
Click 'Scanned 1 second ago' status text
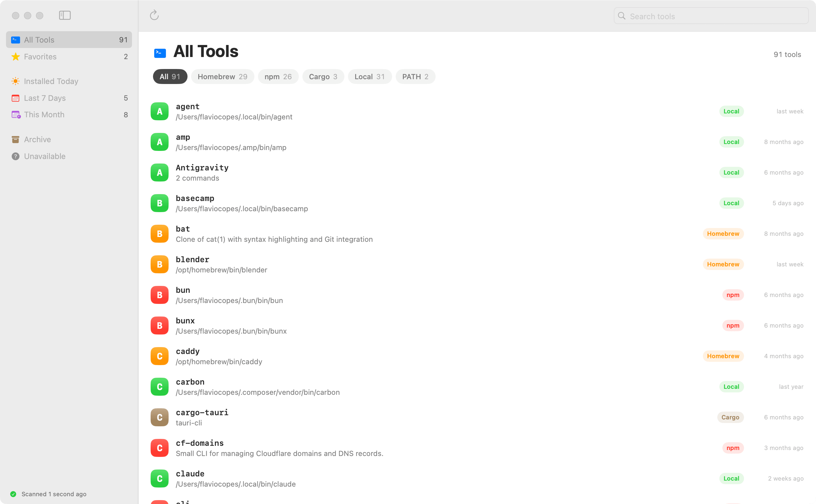[x=54, y=494]
